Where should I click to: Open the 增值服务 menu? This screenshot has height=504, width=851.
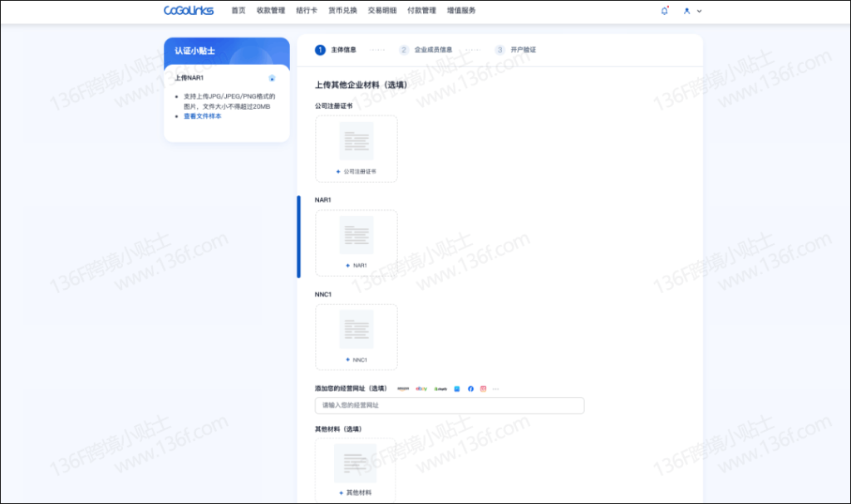click(x=461, y=10)
